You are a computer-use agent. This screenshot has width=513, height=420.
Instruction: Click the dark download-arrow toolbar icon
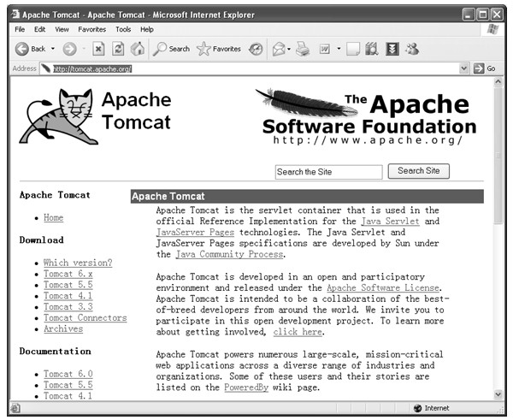[x=392, y=49]
